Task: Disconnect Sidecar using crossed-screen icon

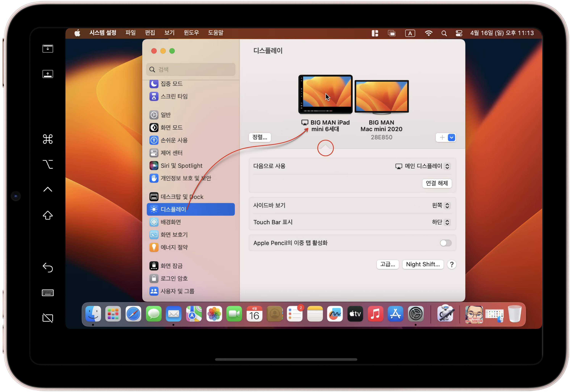Action: click(48, 318)
